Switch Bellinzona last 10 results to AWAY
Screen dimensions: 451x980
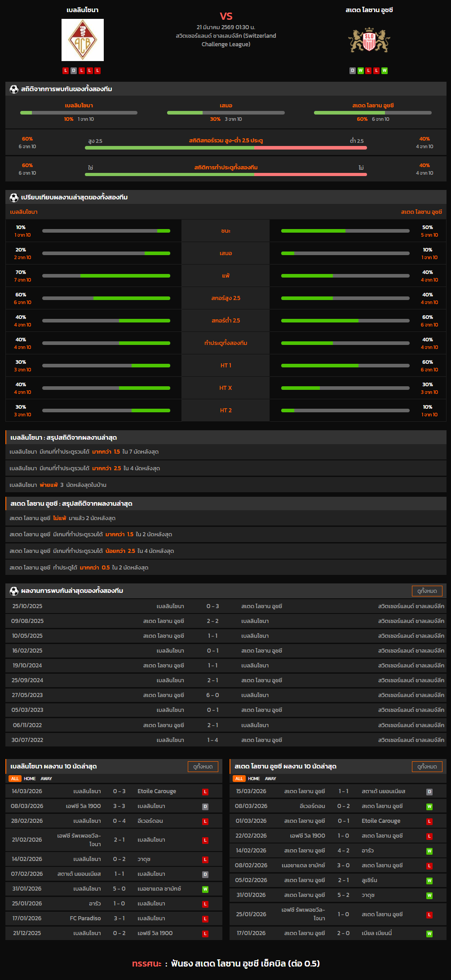click(46, 779)
